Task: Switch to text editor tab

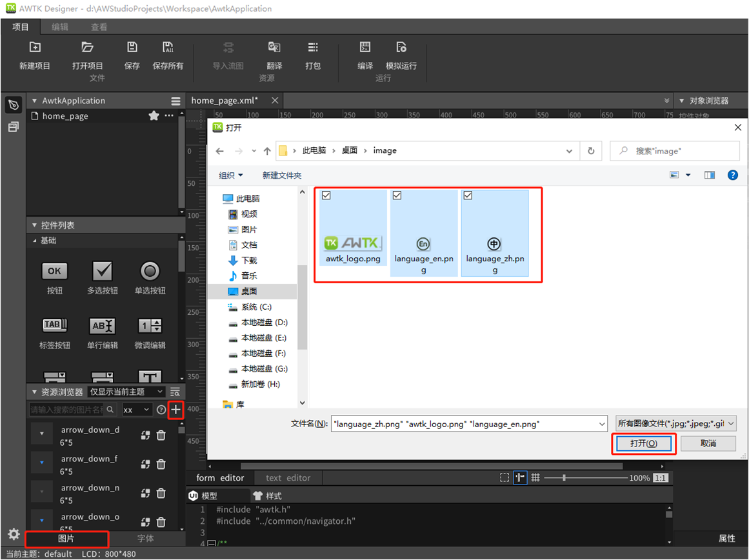Action: click(288, 478)
